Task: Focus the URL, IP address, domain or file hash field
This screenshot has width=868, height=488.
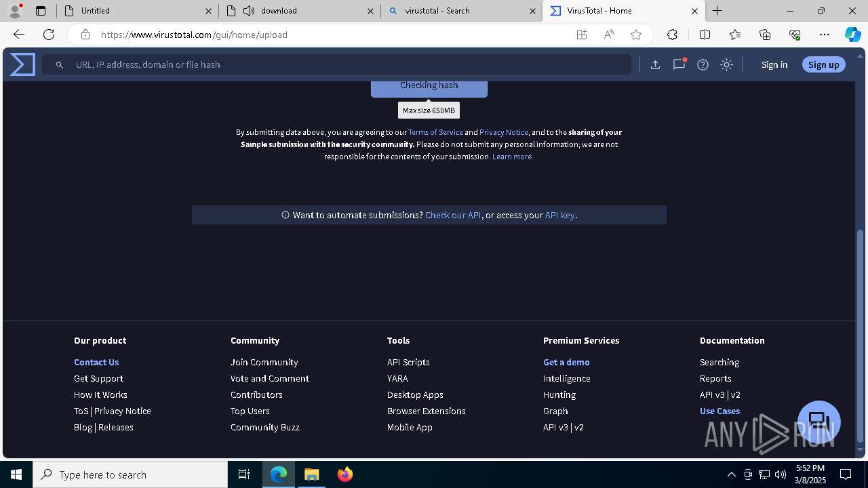Action: (336, 64)
